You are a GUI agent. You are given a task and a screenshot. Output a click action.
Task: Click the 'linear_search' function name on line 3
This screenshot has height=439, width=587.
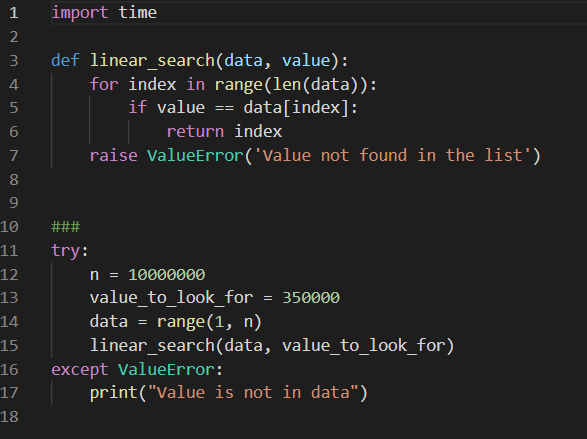152,61
